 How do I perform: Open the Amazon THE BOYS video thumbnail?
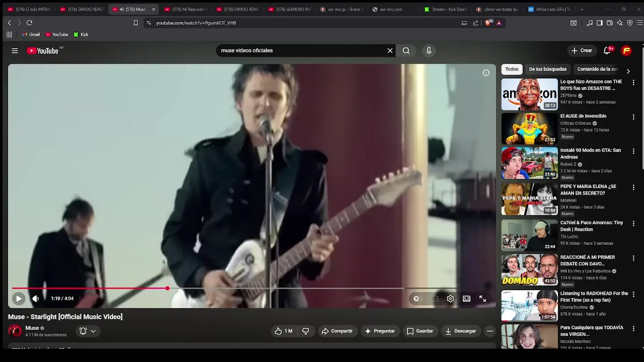[x=529, y=95]
